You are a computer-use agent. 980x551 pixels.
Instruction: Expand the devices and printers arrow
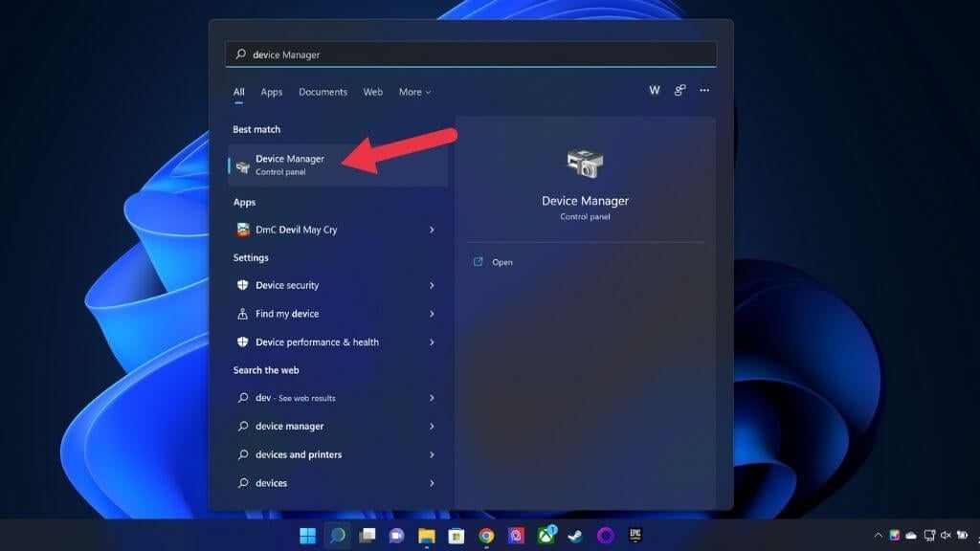click(432, 454)
